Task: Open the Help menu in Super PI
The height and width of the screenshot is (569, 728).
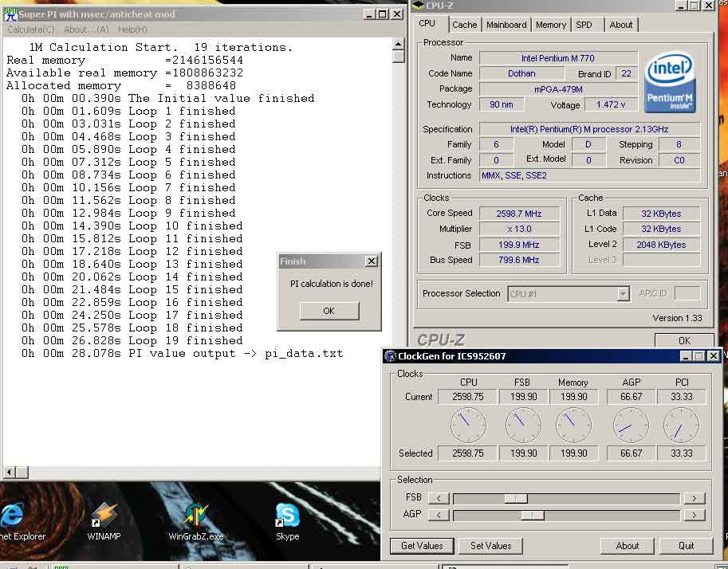Action: coord(132,29)
